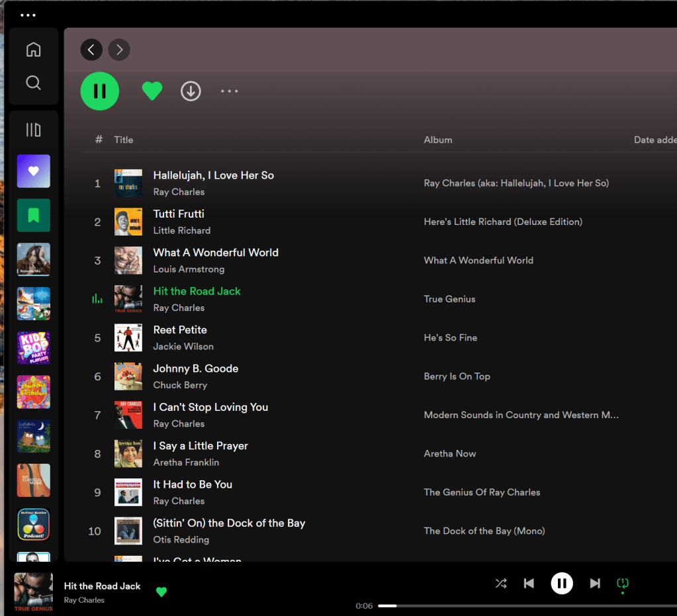This screenshot has height=616, width=677.
Task: Click the Tutti Frutti album cover thumbnail
Action: pos(128,222)
